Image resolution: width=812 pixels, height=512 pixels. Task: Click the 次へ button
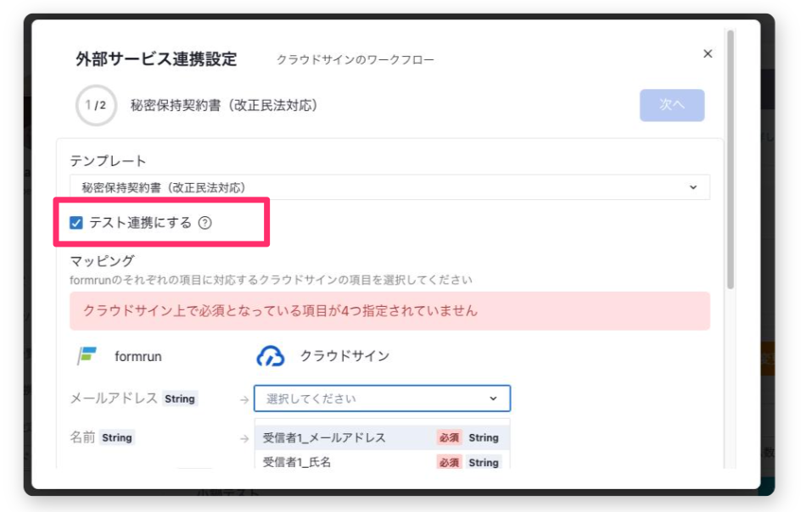click(672, 105)
